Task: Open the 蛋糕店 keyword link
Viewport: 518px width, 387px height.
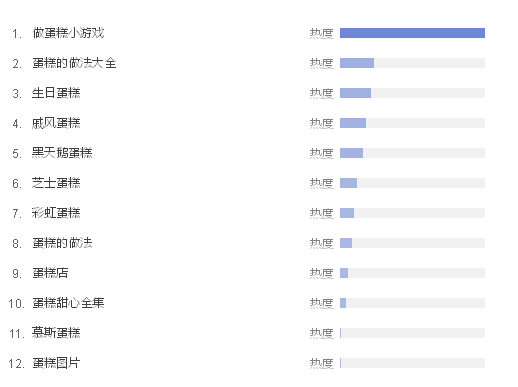Action: 50,273
